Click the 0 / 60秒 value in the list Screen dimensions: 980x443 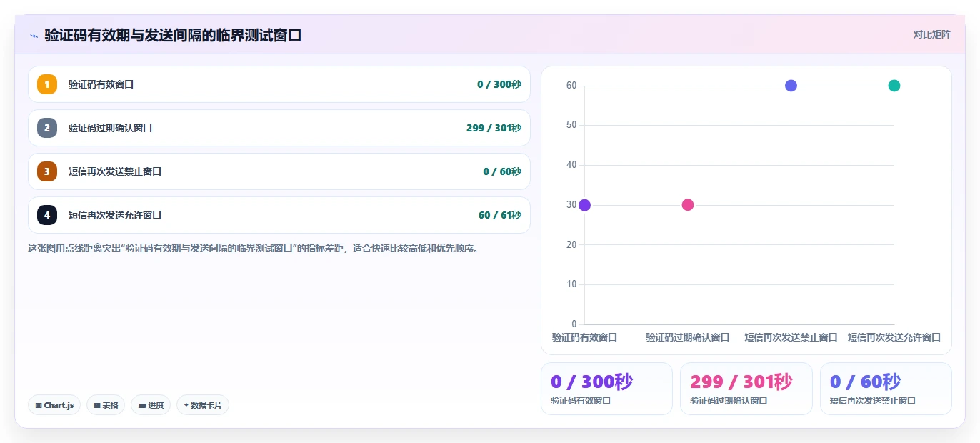pos(502,171)
